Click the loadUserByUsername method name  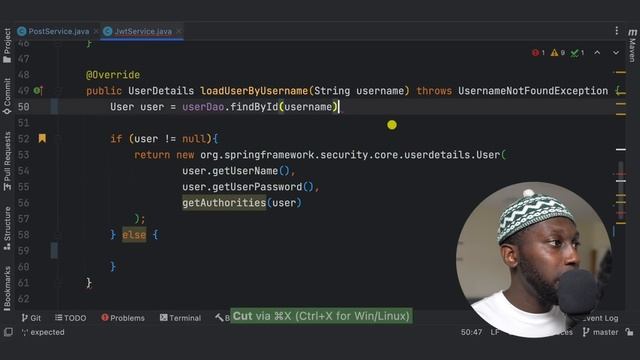(253, 91)
